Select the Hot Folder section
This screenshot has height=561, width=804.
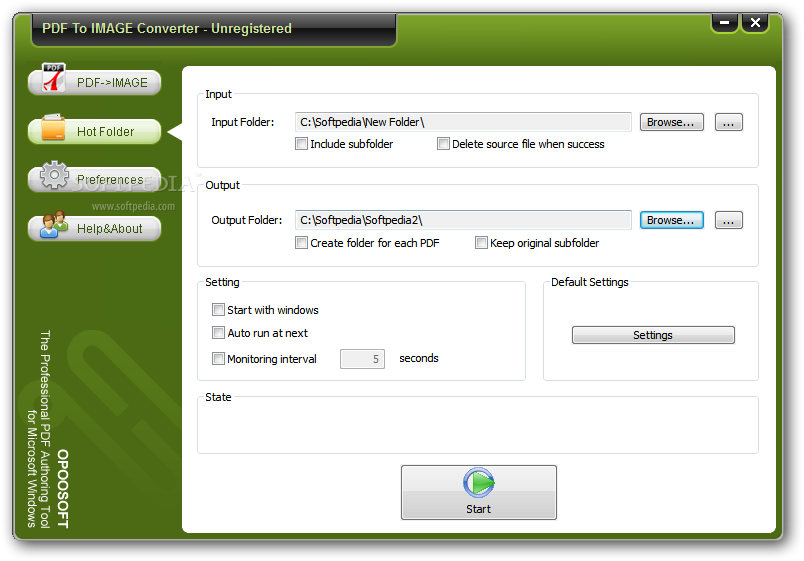click(x=95, y=131)
